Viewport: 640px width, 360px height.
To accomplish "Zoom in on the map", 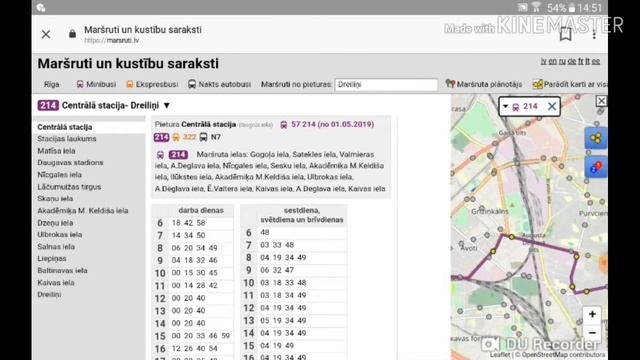I will coord(592,314).
